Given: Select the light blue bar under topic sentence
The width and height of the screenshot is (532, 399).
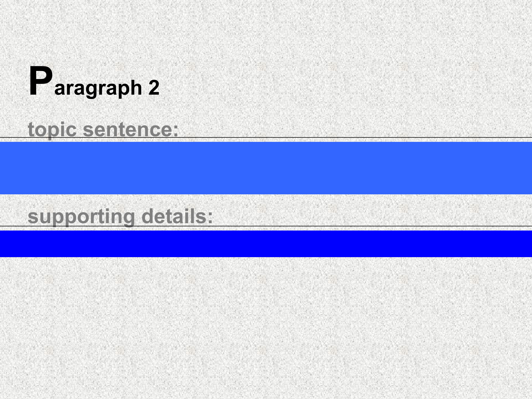Looking at the screenshot, I should 266,168.
